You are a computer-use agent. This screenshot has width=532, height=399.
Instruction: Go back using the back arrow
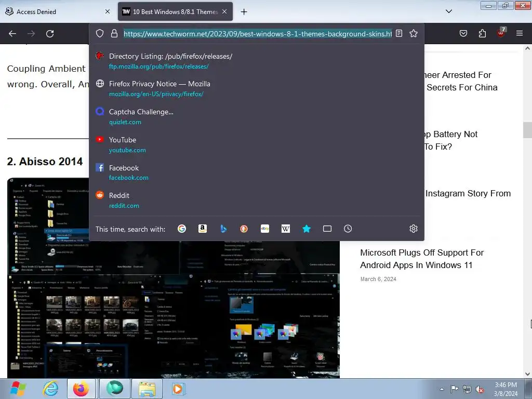12,34
